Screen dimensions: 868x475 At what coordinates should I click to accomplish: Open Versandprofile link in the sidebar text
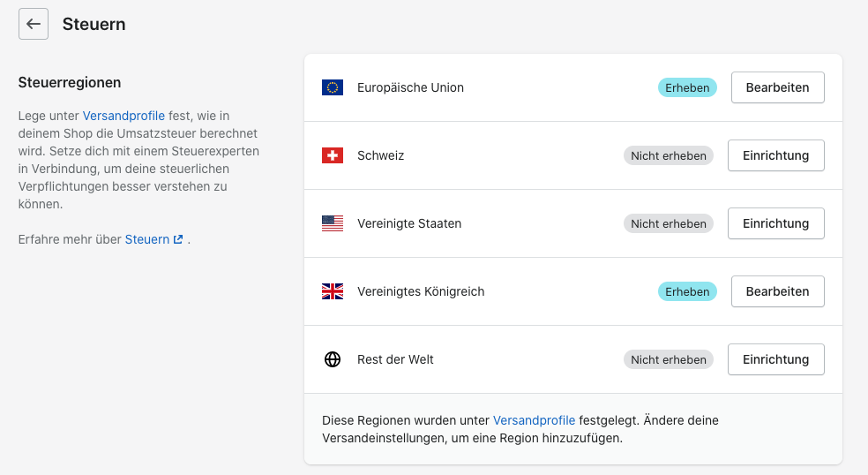pyautogui.click(x=123, y=116)
